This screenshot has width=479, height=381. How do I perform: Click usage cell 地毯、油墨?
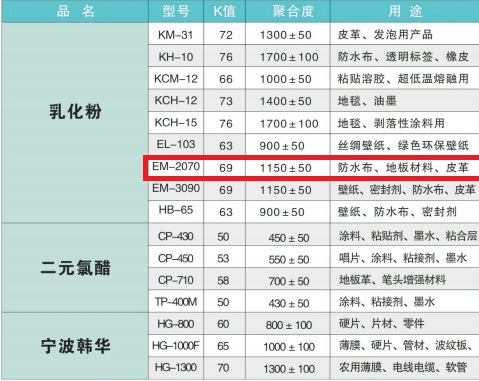click(405, 101)
